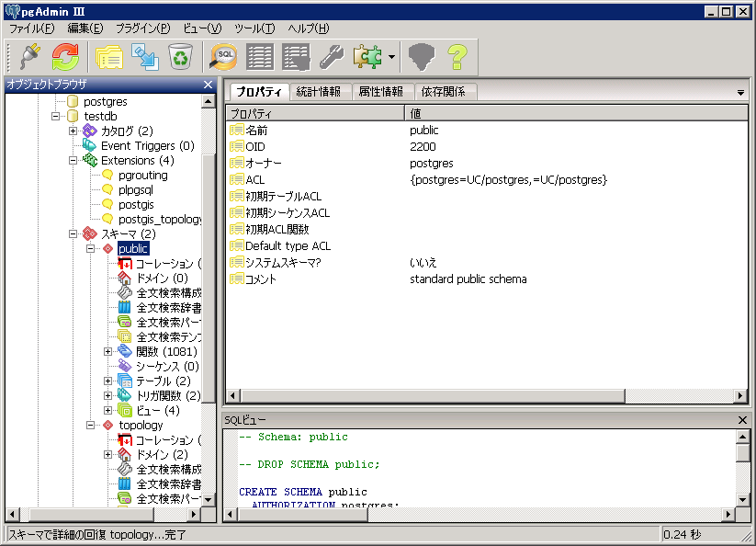Expand the 関数 (1081) tree node

pyautogui.click(x=107, y=351)
